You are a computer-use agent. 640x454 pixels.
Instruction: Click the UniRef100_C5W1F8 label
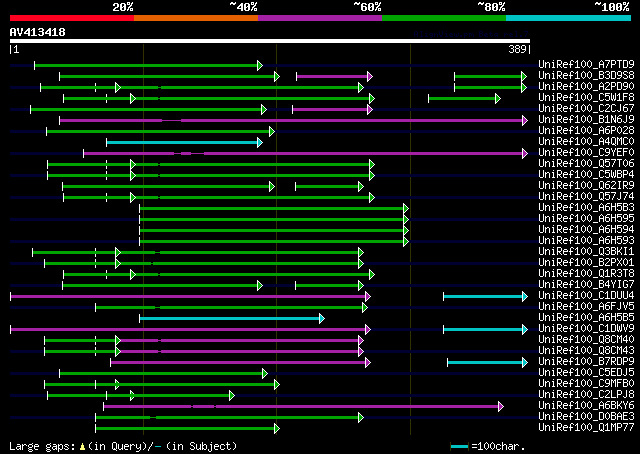[586, 97]
